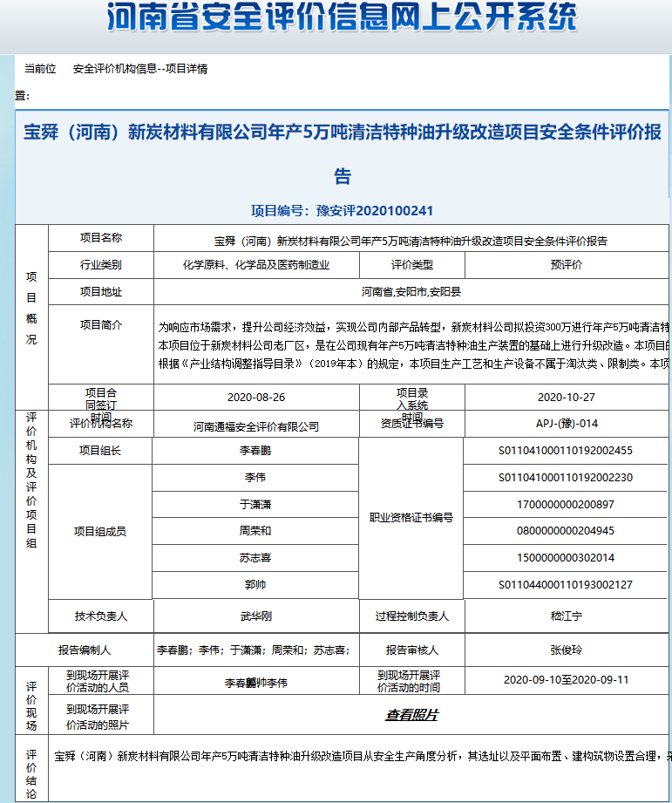672x803 pixels.
Task: Select the name 嵇江宁
Action: 567,616
